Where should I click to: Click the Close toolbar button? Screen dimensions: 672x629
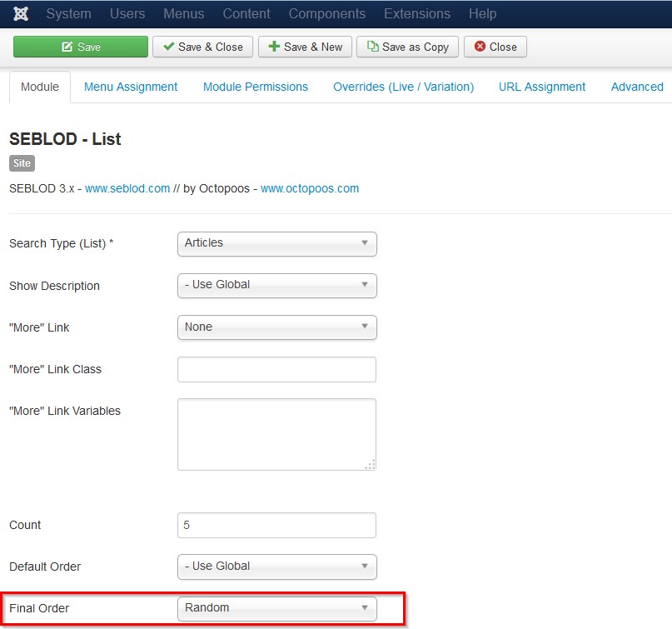pyautogui.click(x=495, y=47)
